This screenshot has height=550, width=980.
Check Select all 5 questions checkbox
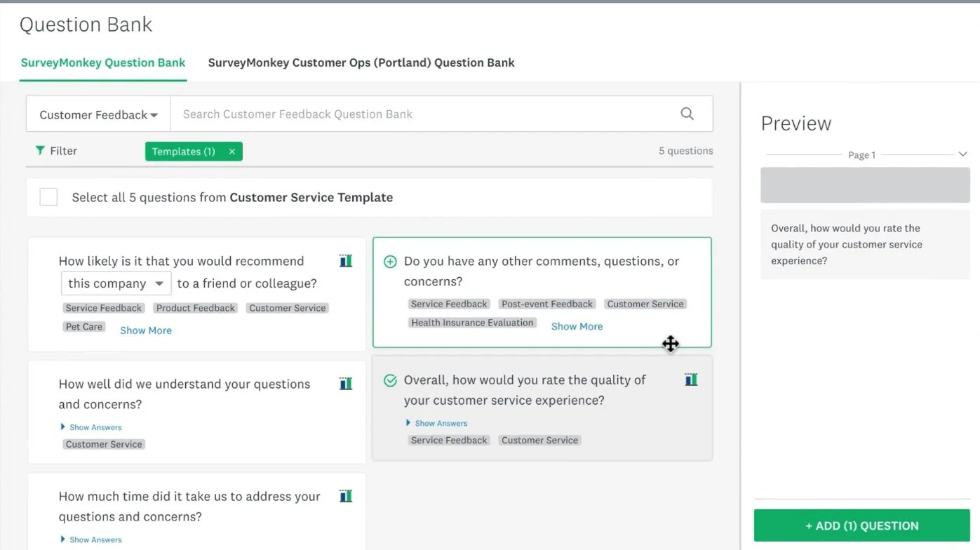[48, 197]
